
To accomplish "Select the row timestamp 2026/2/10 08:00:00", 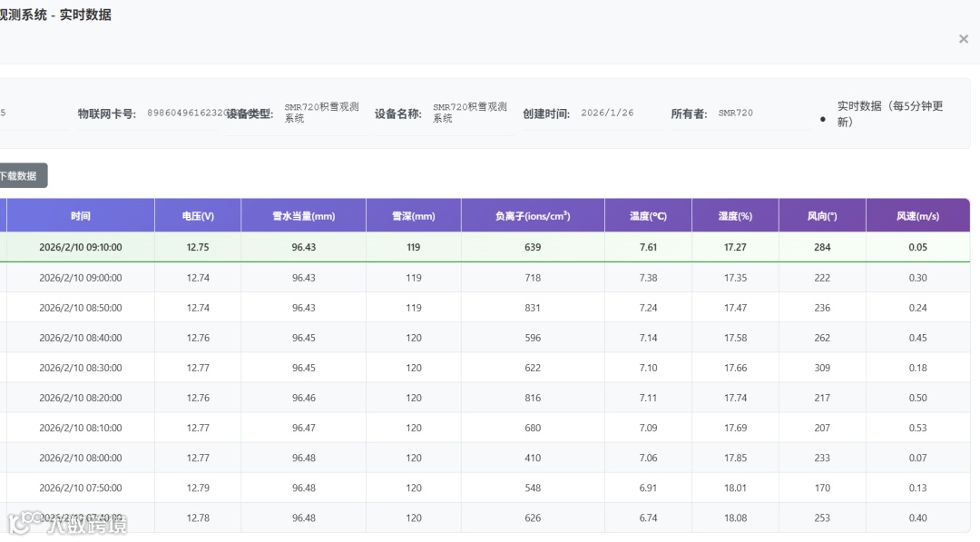I will pos(81,458).
